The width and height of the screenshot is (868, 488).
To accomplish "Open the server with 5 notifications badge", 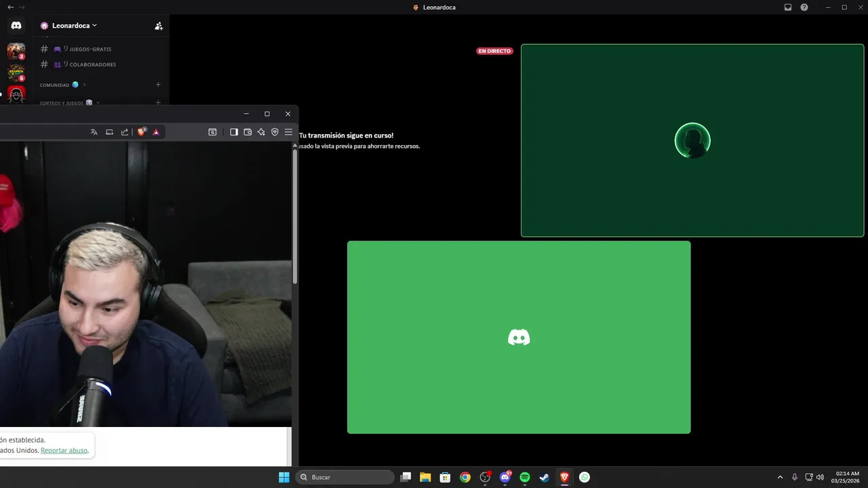I will tap(16, 73).
